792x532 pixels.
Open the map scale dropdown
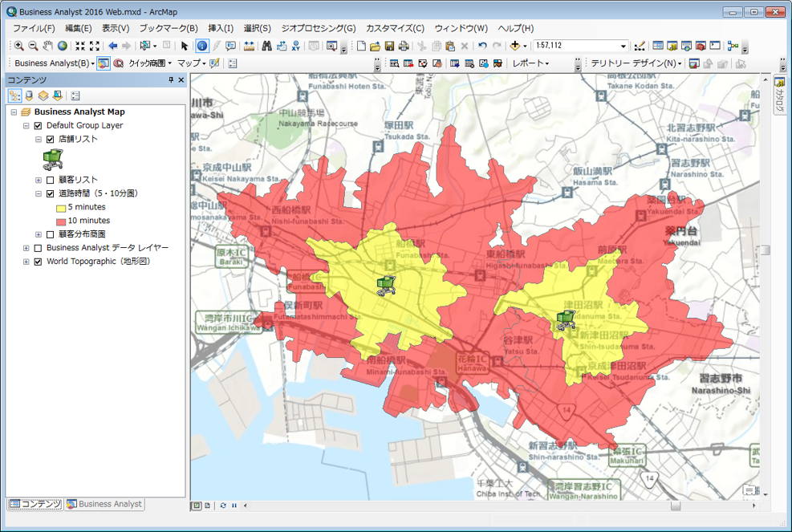[623, 46]
